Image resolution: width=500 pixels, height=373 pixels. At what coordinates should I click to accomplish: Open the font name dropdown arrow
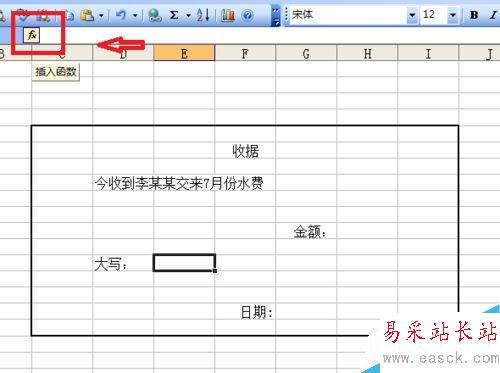(412, 15)
